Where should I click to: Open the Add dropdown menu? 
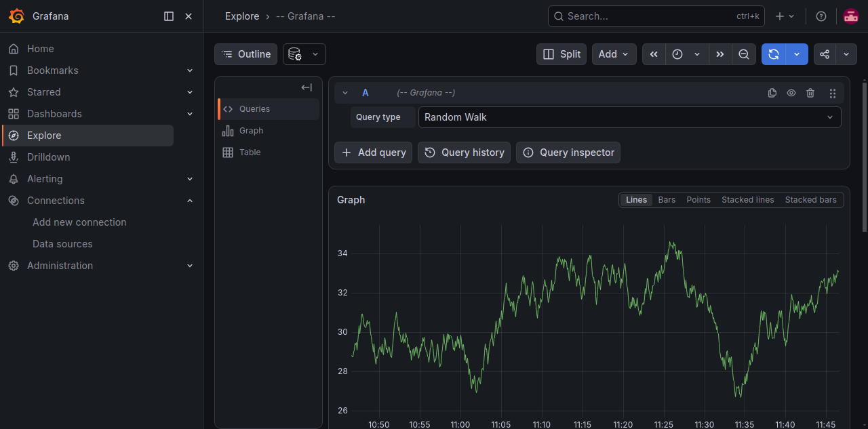pos(614,54)
